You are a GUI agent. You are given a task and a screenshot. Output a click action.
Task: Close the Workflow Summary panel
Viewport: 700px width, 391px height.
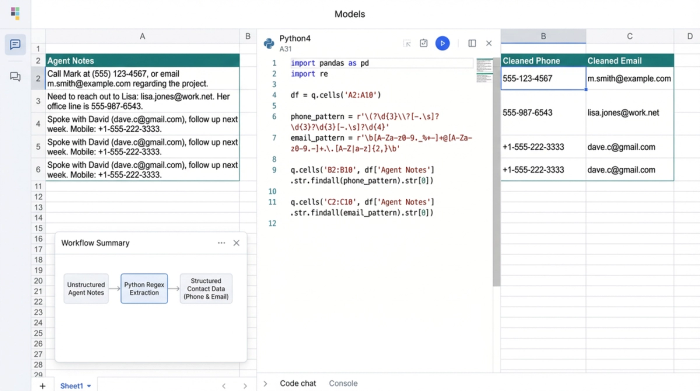click(x=236, y=243)
